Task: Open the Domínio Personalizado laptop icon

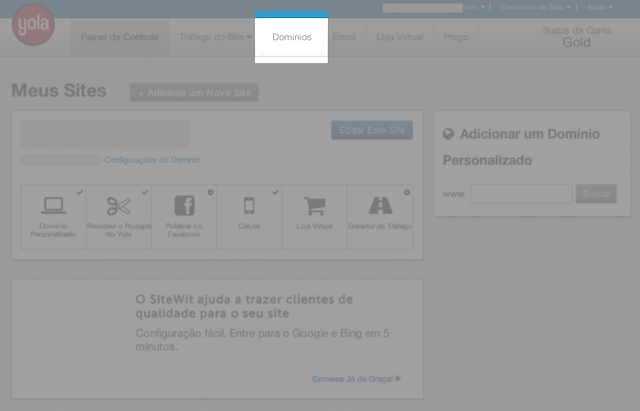Action: click(x=53, y=206)
